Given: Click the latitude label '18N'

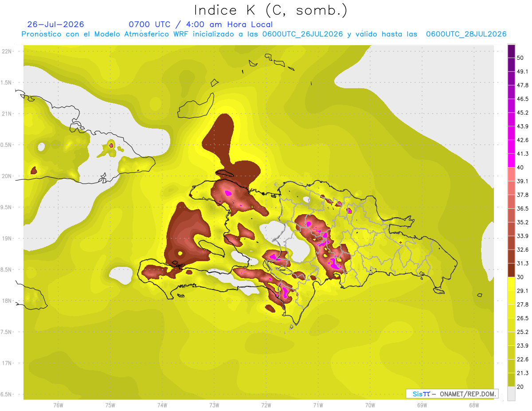Looking at the screenshot, I should click(7, 301).
